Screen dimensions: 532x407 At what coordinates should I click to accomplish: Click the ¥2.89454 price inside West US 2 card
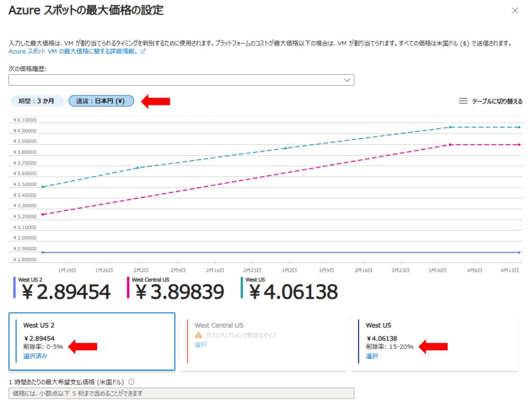(39, 338)
